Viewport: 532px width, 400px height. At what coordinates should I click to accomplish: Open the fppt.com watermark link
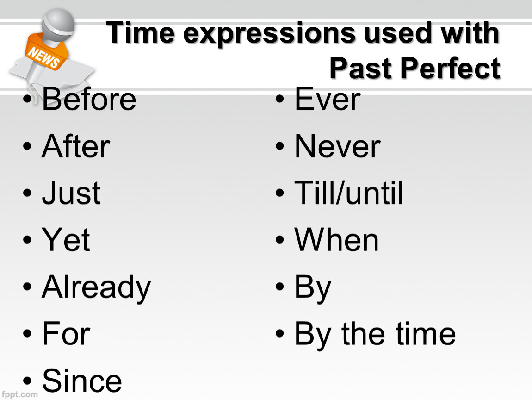19,394
